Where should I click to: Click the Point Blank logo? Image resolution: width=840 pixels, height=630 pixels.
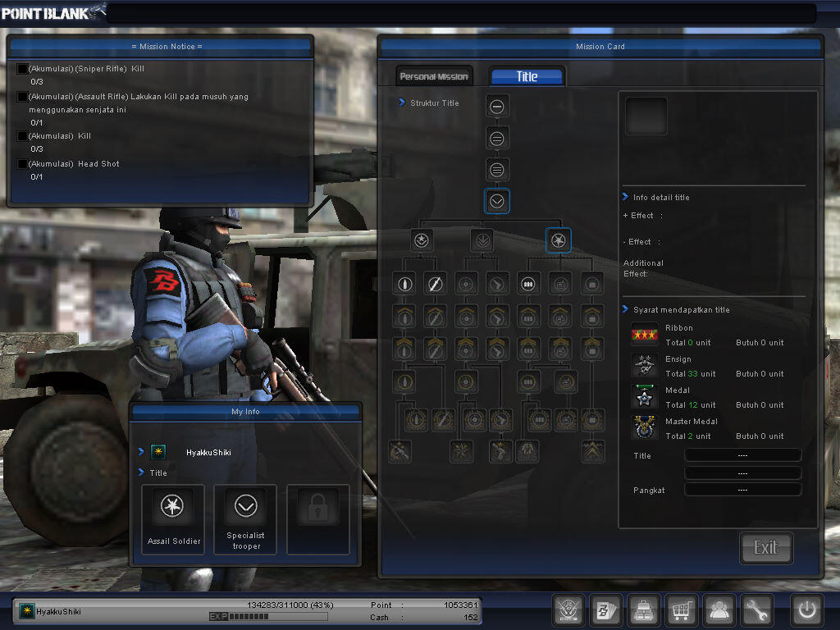53,11
